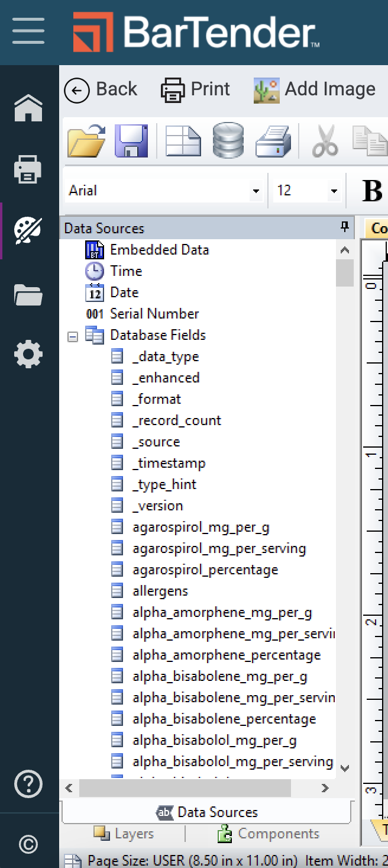
Task: Pin the Data Sources panel
Action: tap(344, 227)
